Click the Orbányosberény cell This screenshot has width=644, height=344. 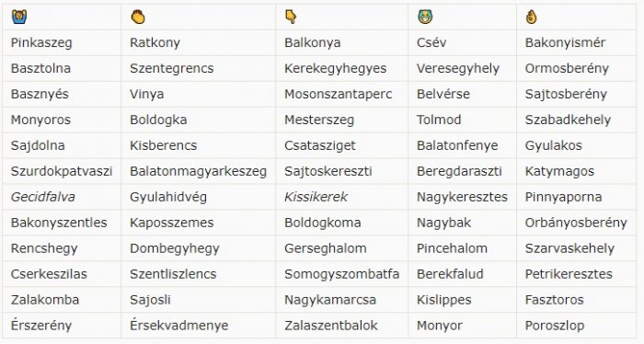point(576,223)
